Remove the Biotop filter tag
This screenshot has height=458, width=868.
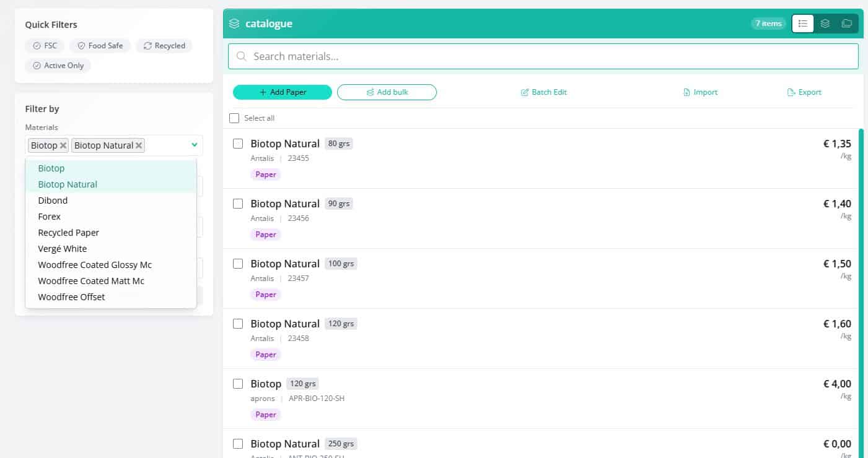[63, 145]
